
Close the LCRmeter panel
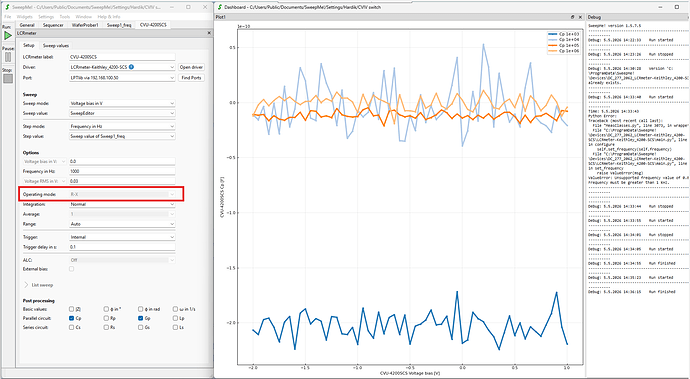tap(209, 33)
